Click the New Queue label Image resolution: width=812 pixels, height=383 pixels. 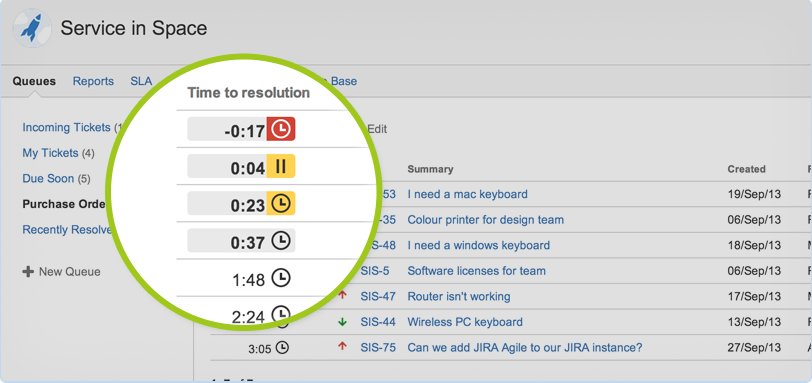70,272
